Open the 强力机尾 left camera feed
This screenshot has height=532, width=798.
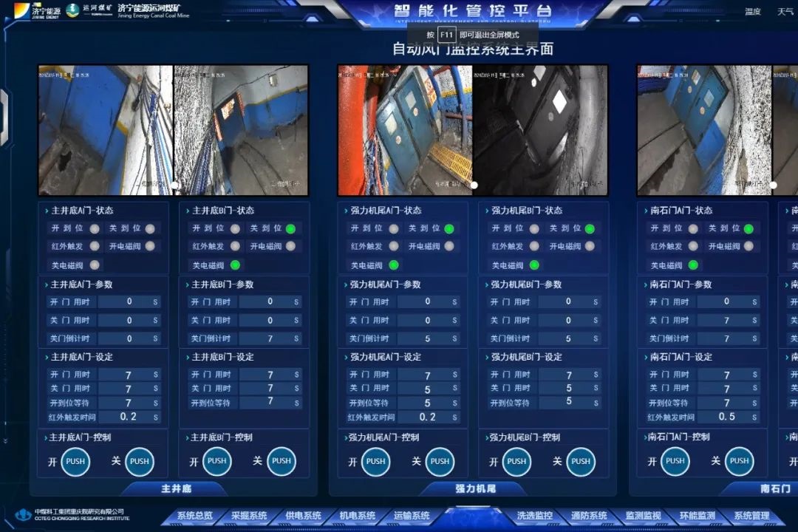tap(405, 130)
